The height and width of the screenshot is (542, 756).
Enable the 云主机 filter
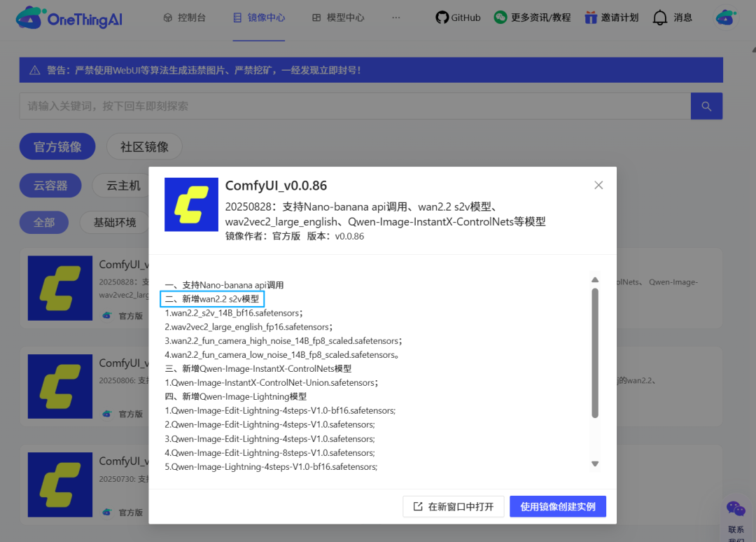point(122,186)
